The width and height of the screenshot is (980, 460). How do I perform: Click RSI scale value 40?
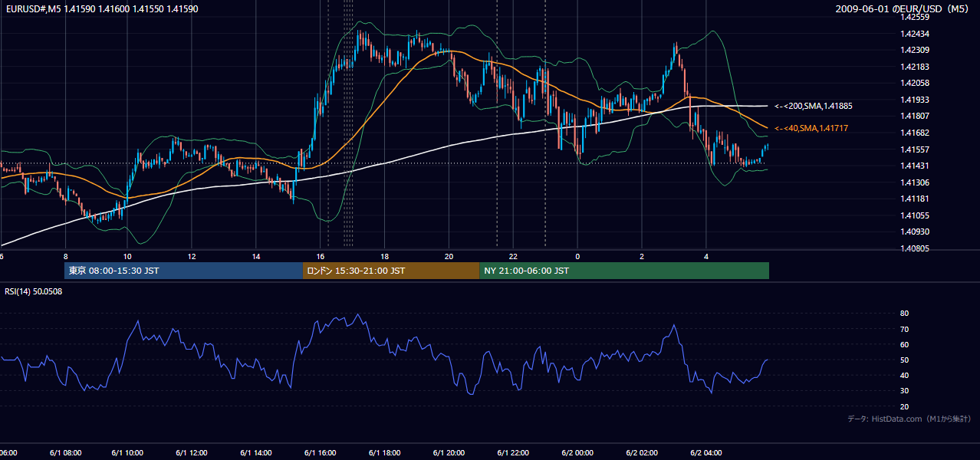tap(904, 375)
